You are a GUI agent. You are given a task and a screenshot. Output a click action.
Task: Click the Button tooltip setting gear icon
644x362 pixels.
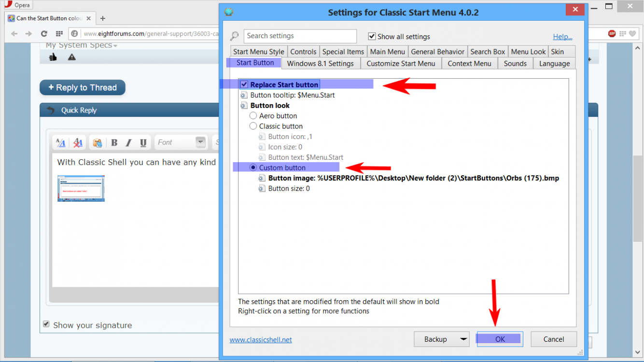[244, 95]
